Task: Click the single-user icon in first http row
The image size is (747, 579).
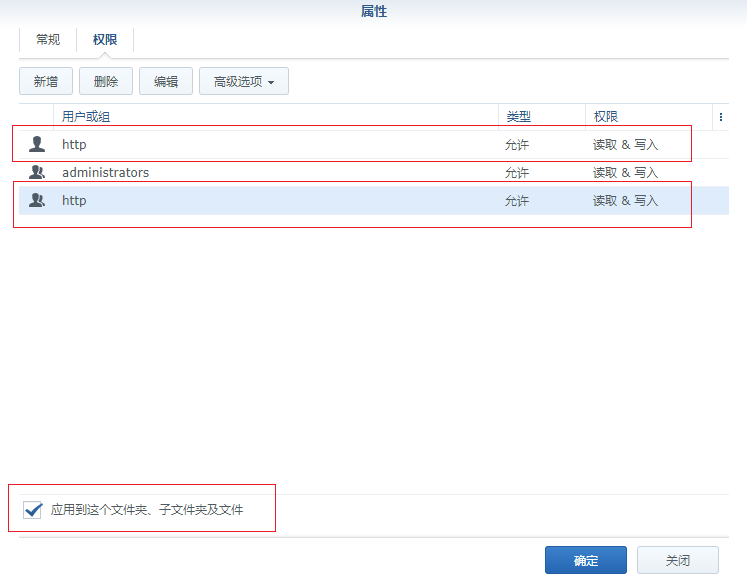Action: pyautogui.click(x=37, y=144)
